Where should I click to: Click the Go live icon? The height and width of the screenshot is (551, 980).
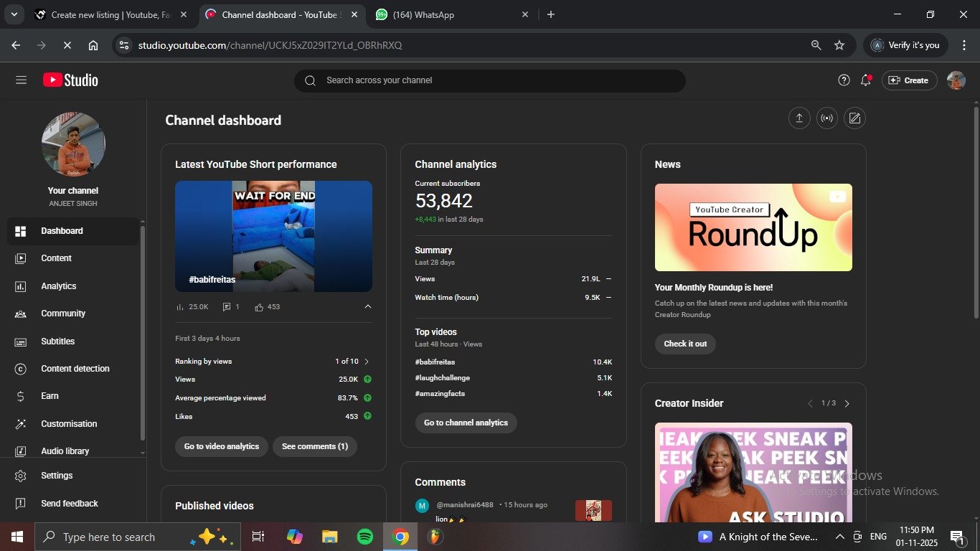click(x=826, y=118)
